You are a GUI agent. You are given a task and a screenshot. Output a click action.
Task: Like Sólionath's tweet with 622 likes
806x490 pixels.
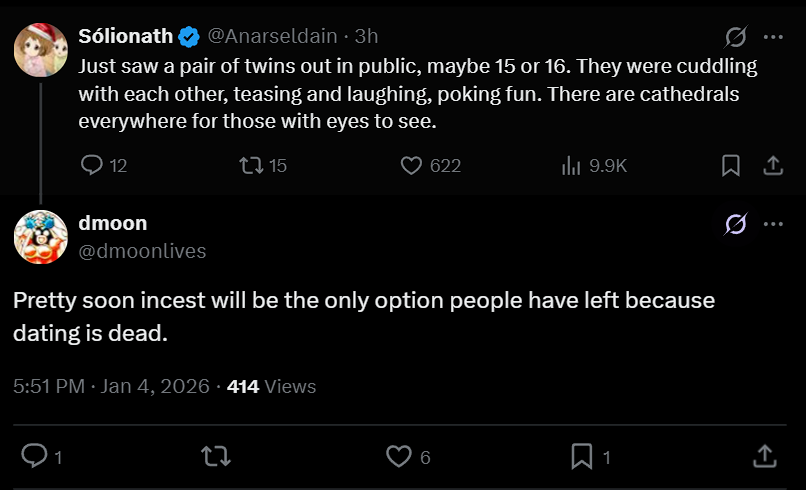click(x=411, y=165)
